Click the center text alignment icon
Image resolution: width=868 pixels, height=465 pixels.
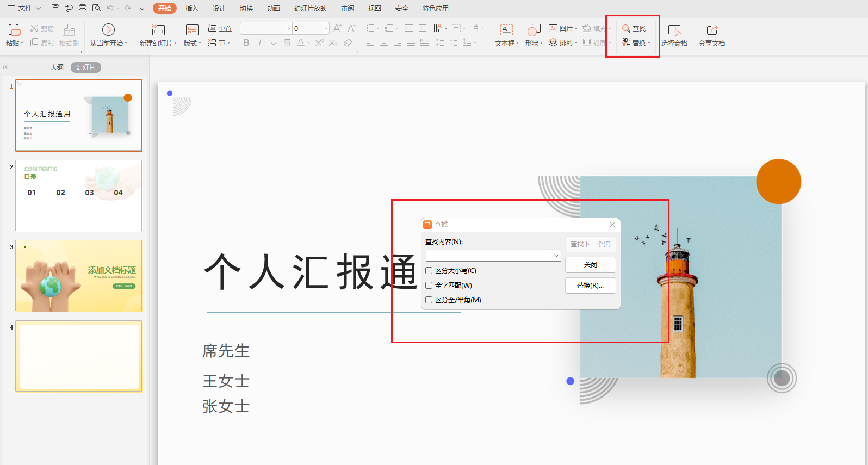(384, 42)
